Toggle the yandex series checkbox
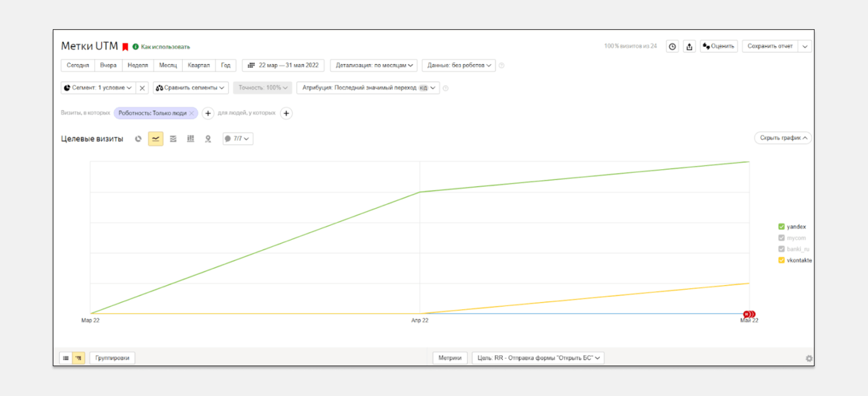 (781, 227)
